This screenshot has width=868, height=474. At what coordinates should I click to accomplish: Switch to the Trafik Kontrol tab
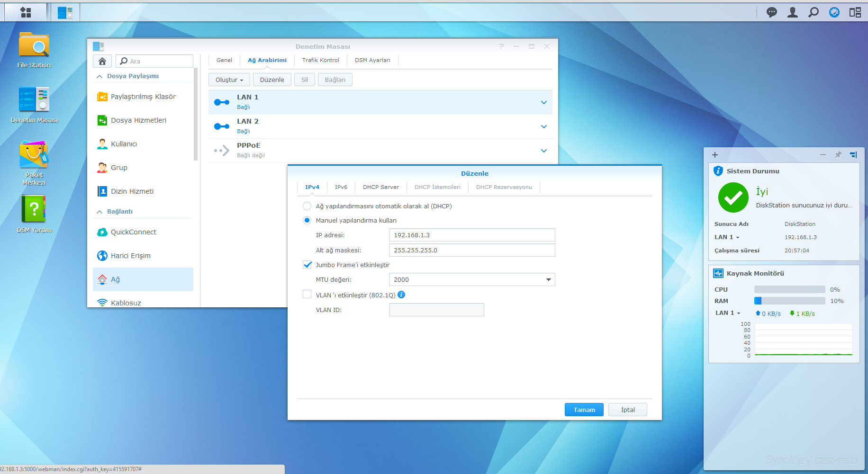320,60
